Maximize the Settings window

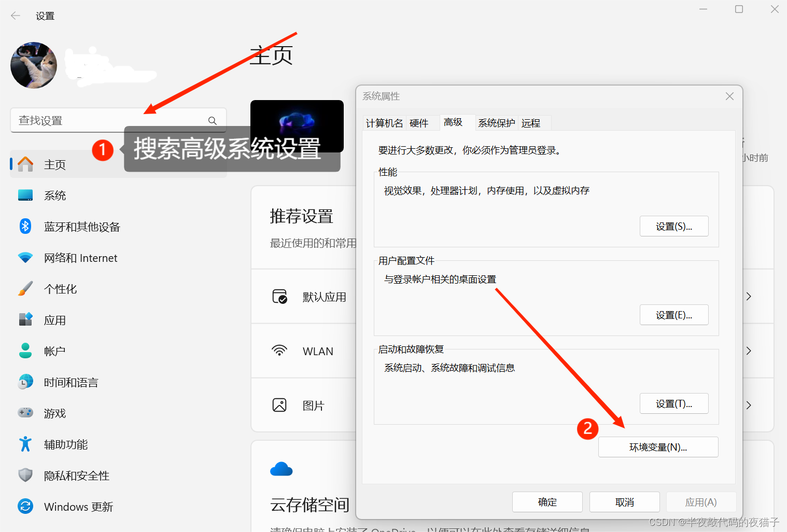pyautogui.click(x=739, y=9)
